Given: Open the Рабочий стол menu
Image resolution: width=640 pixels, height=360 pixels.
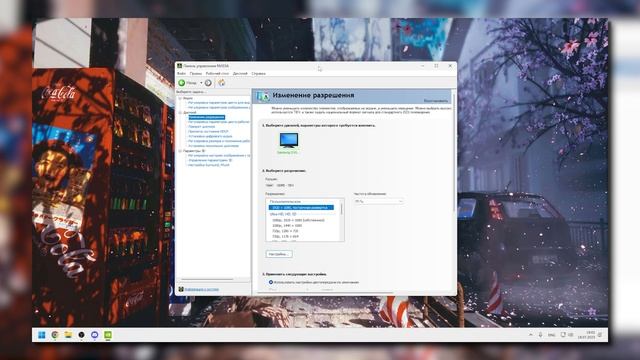Looking at the screenshot, I should [217, 73].
